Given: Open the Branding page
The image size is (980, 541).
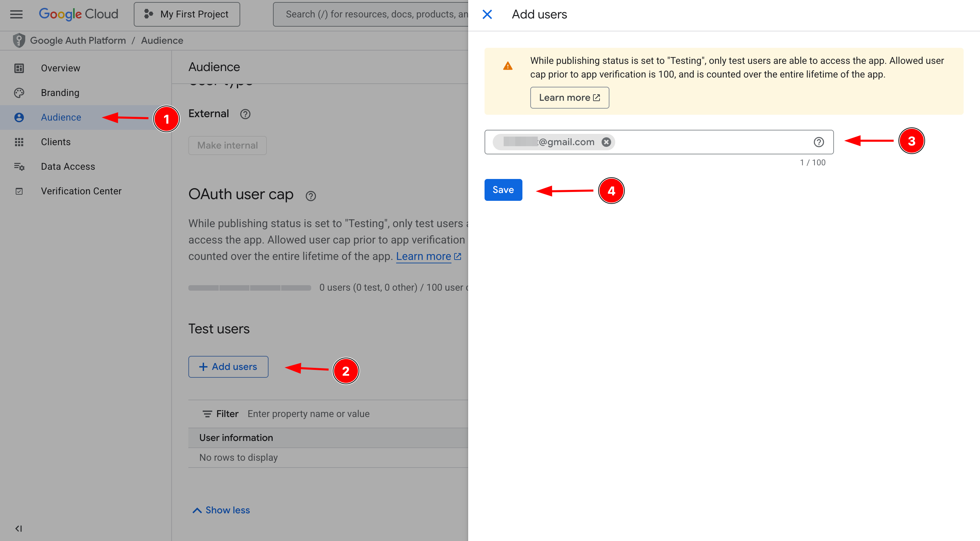Looking at the screenshot, I should point(60,93).
